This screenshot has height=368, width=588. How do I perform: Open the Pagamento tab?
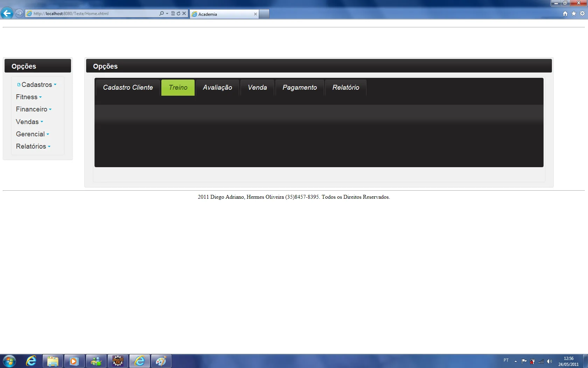coord(300,88)
